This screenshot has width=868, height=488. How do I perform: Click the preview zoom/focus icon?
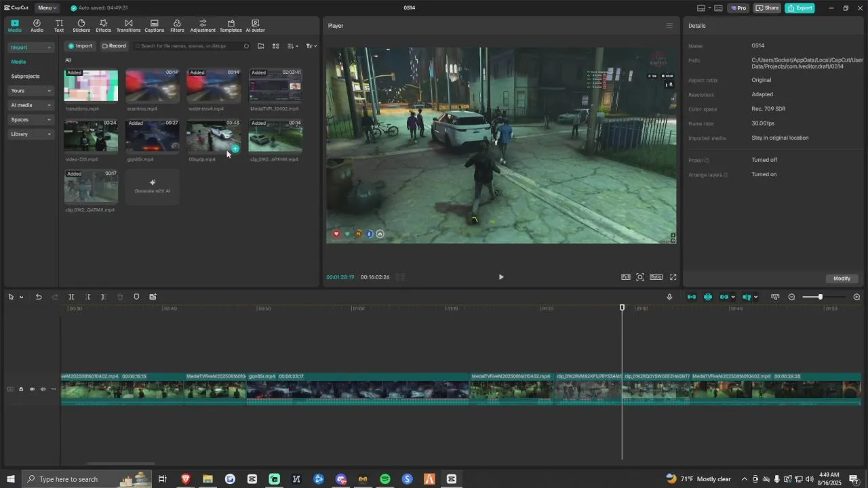click(640, 277)
